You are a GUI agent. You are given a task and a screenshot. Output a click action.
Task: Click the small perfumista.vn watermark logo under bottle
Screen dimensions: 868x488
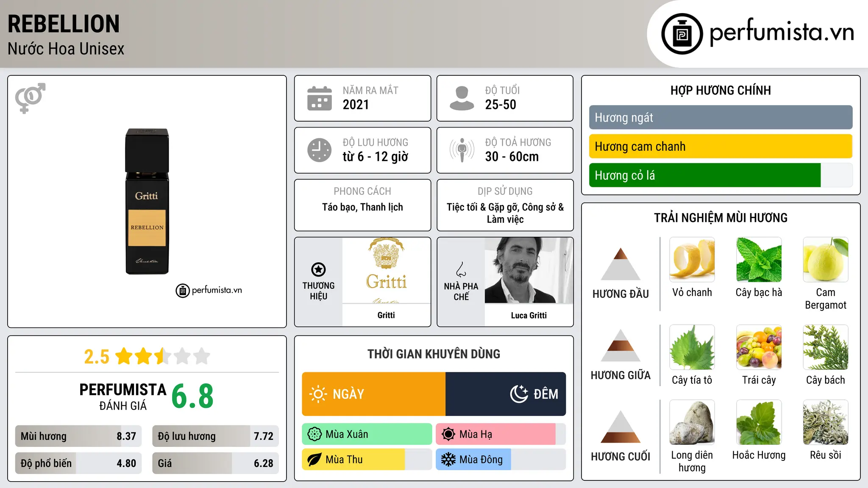pos(209,290)
